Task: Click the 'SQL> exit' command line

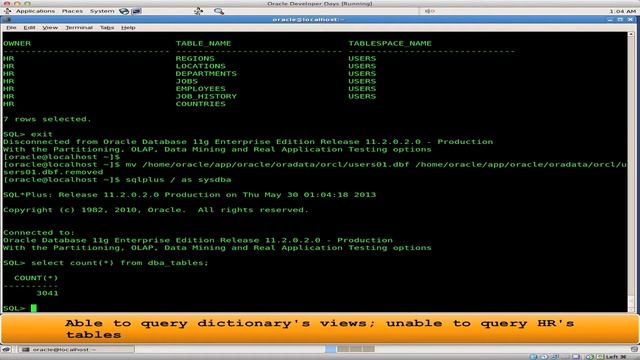Action: [28, 134]
